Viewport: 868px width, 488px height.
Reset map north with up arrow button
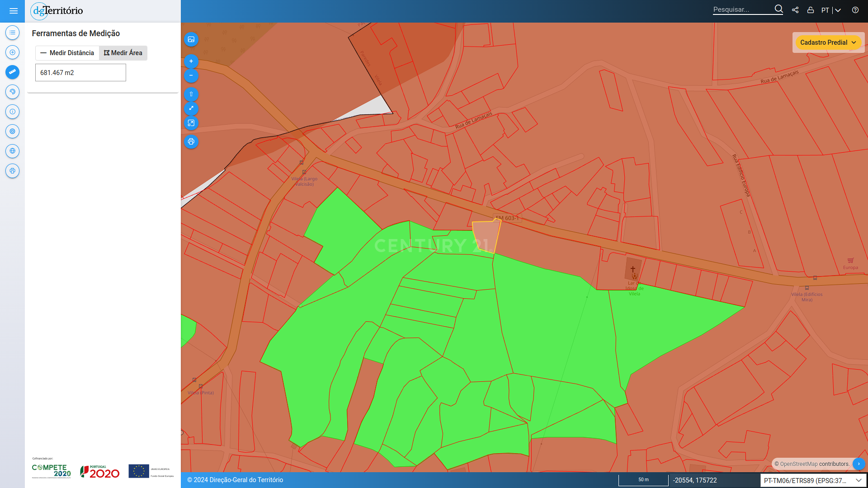tap(191, 94)
